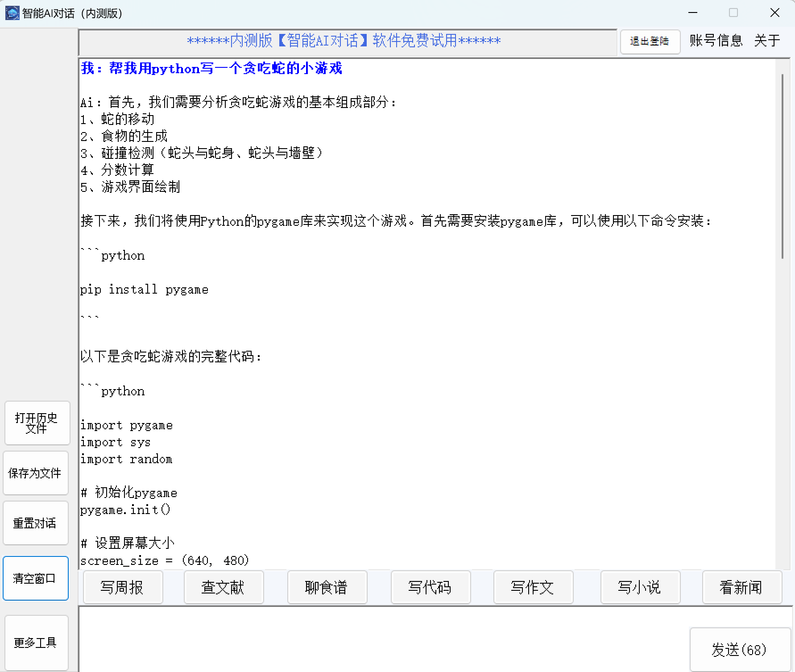Viewport: 795px width, 672px height.
Task: Click list item '2、食物的生成'
Action: click(x=124, y=136)
